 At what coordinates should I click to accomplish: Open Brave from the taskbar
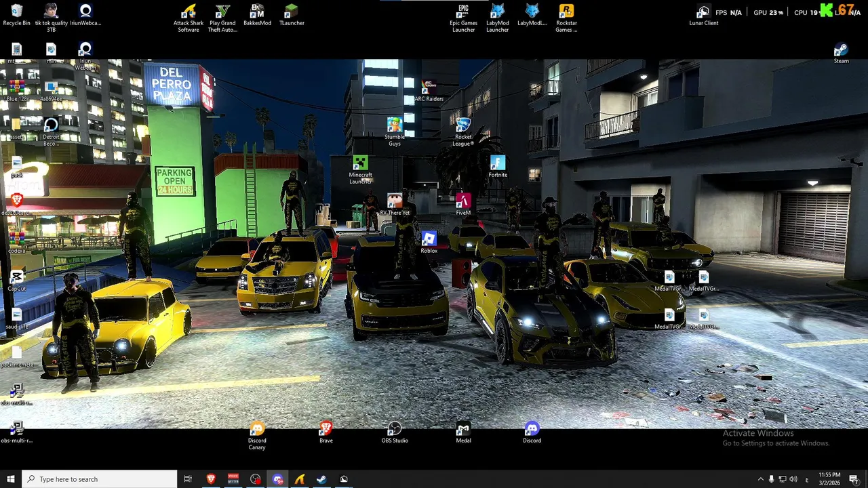click(x=211, y=479)
